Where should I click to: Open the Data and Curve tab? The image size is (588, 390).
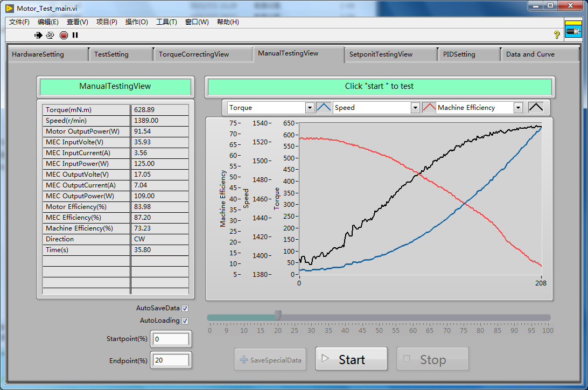(540, 54)
